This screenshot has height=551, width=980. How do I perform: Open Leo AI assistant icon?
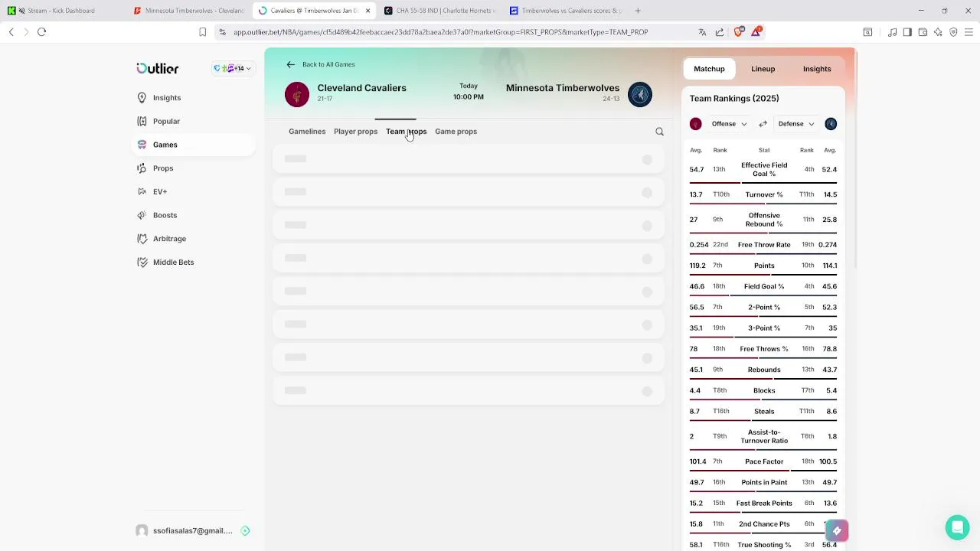tap(938, 32)
